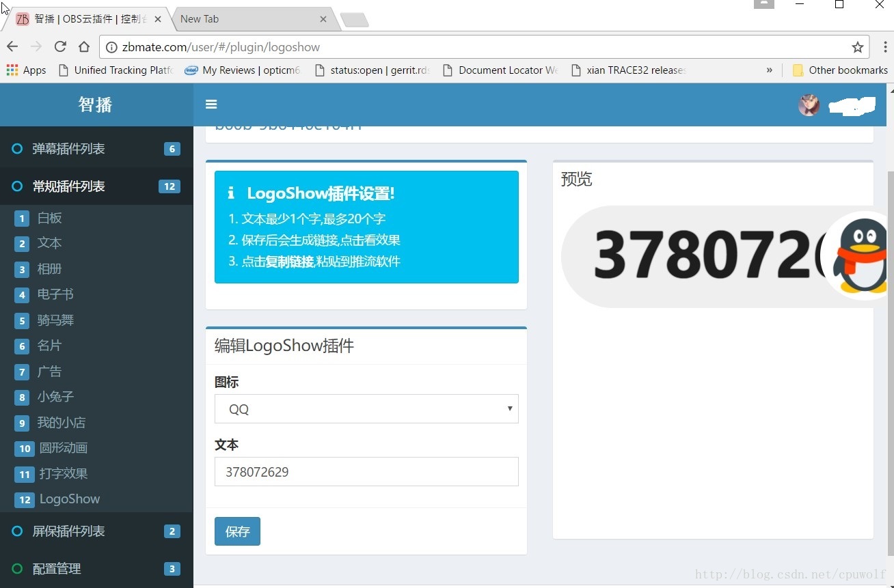Close the 智播 OBS云插件 tab

click(158, 19)
